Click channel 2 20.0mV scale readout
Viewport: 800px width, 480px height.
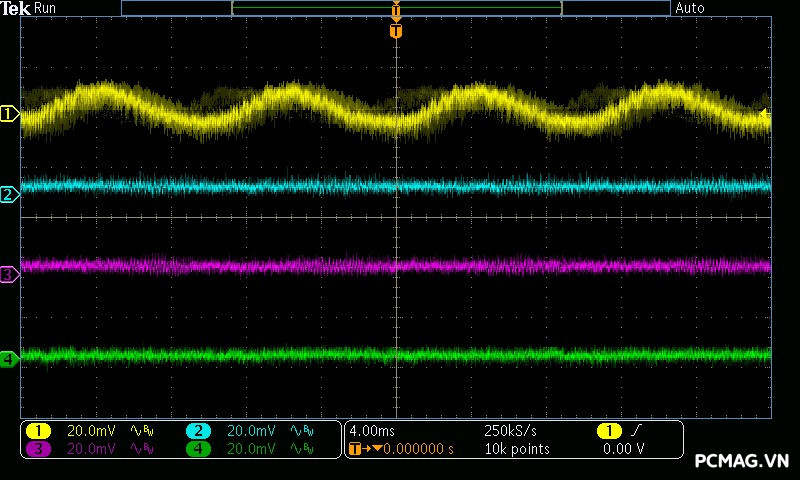pyautogui.click(x=250, y=430)
